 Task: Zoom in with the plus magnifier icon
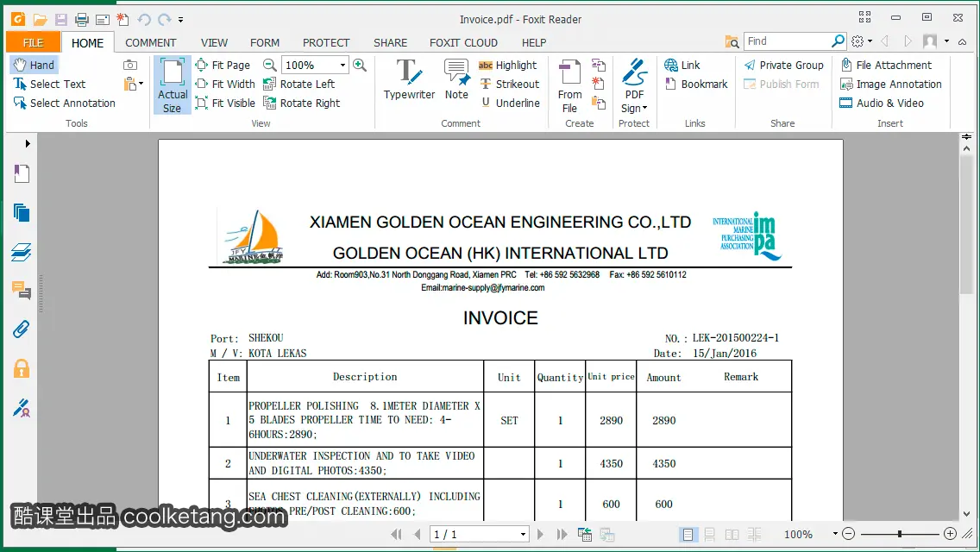(x=360, y=65)
